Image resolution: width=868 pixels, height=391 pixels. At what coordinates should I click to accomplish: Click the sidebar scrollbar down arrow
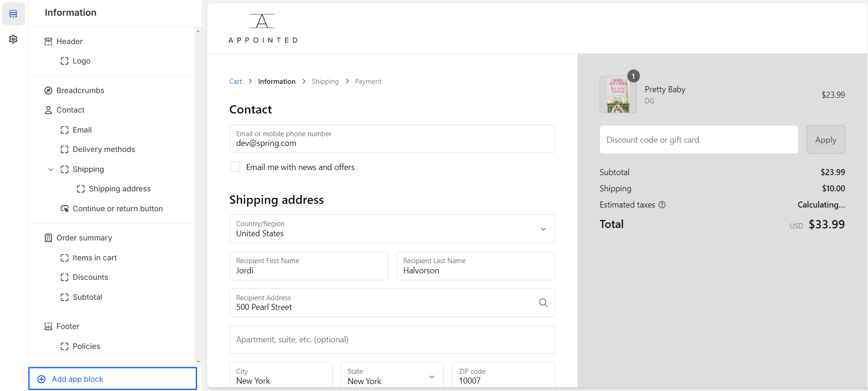pos(198,362)
